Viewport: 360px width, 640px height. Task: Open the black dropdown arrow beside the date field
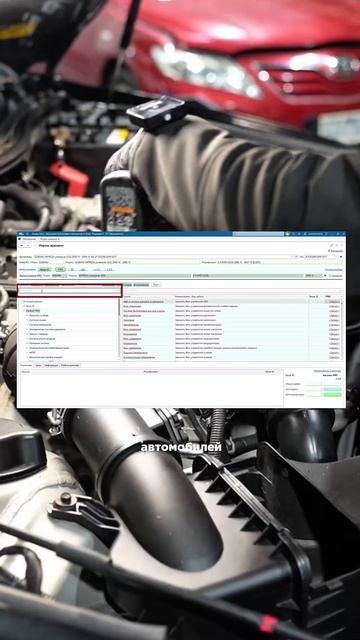click(341, 257)
